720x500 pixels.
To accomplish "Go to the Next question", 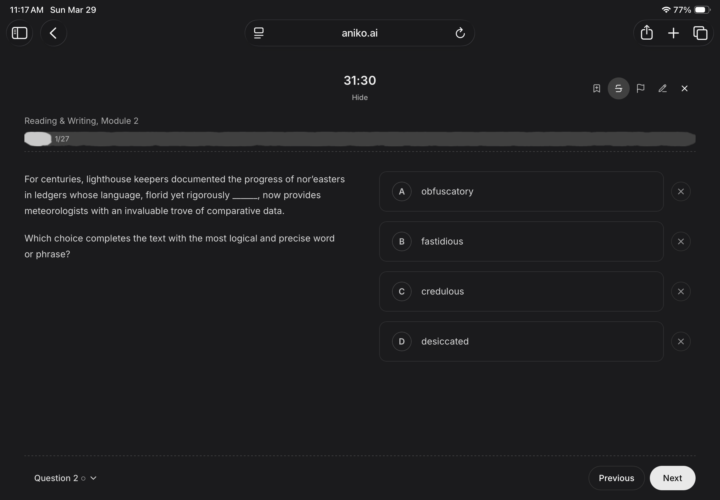I will [x=672, y=478].
